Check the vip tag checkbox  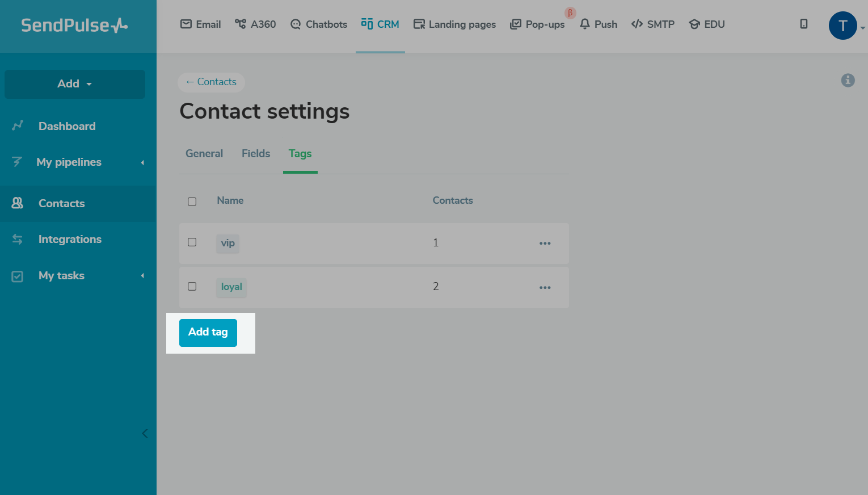(192, 242)
